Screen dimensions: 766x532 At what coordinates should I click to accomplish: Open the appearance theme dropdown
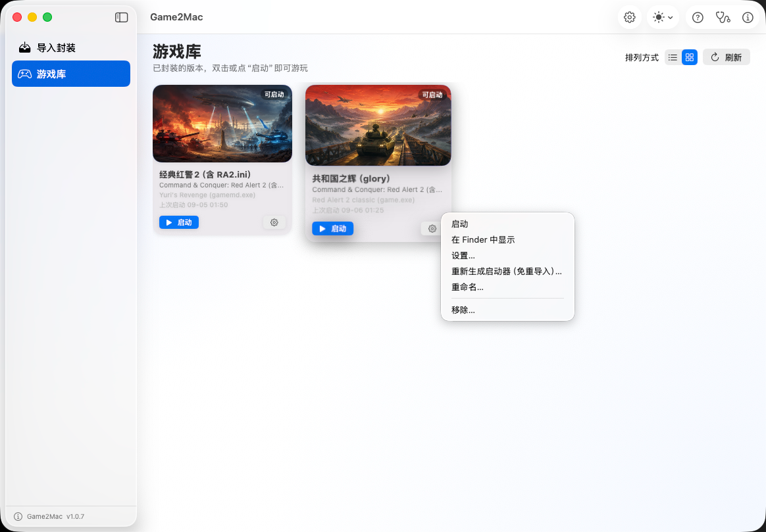click(663, 18)
